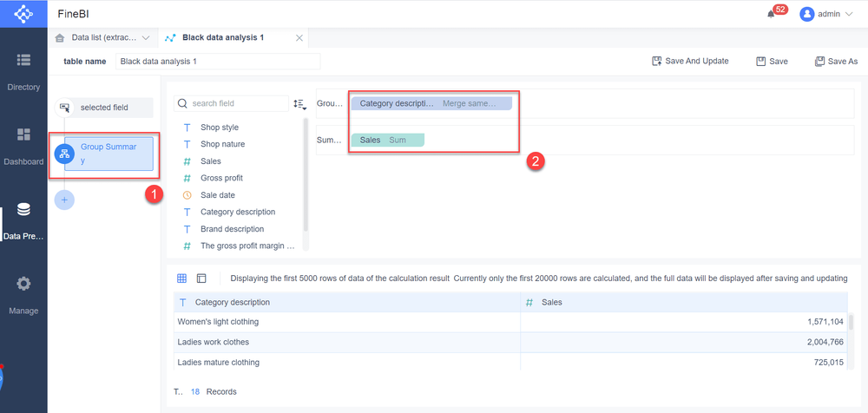Click the add step plus button
This screenshot has width=868, height=413.
[x=64, y=200]
